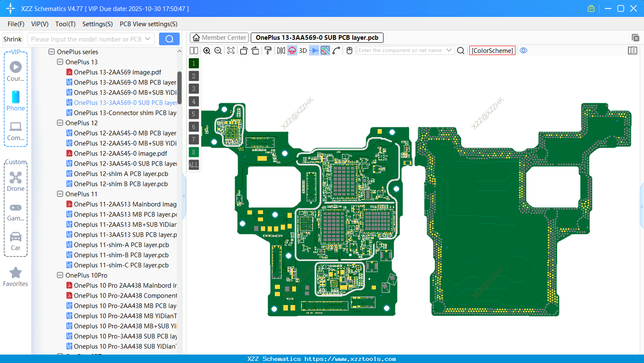The height and width of the screenshot is (363, 644).
Task: Collapse the OnePlus 11 series group
Action: pos(60,194)
